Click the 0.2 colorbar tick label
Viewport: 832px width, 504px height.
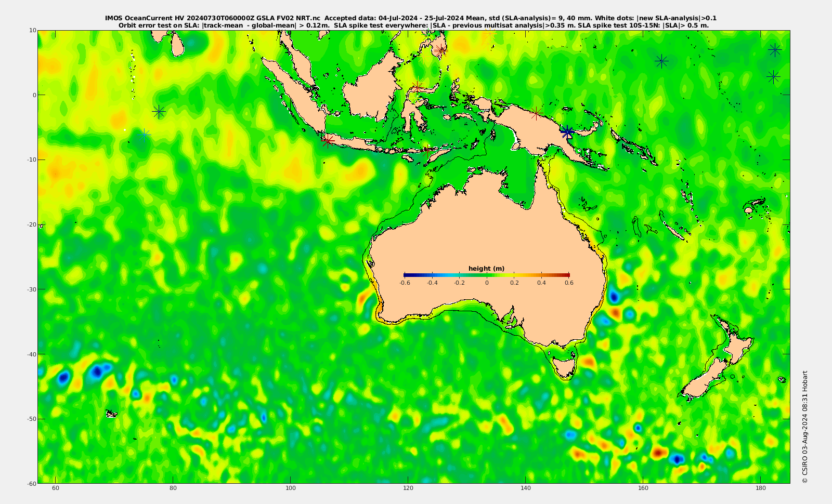click(514, 283)
